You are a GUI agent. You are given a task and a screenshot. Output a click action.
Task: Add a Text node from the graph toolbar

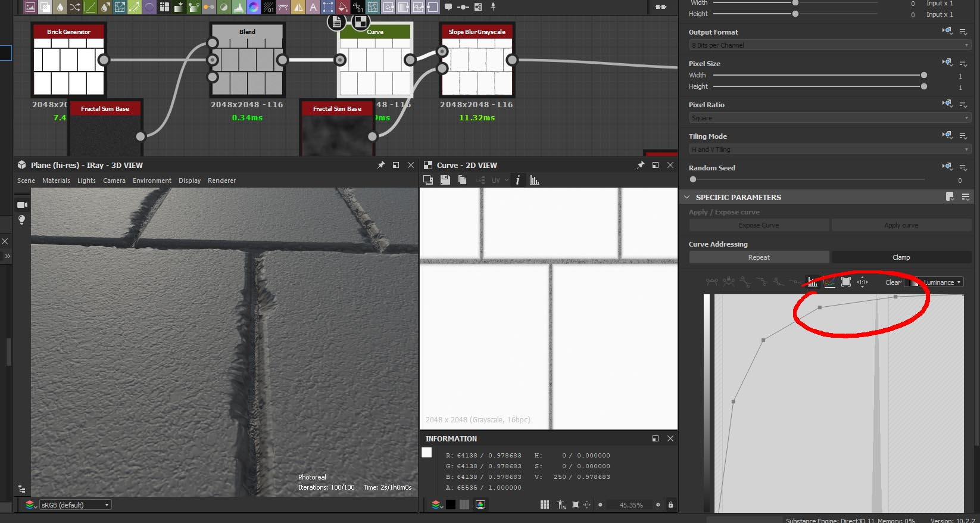point(313,7)
